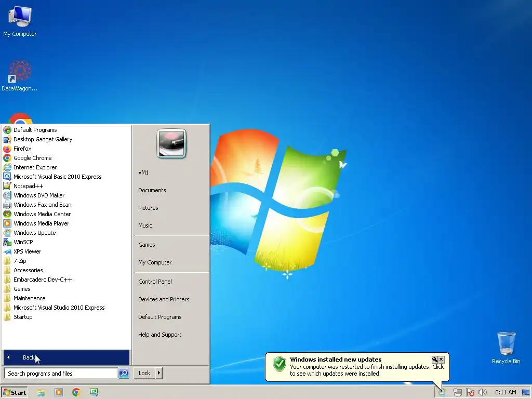Viewport: 532px width, 399px height.
Task: Launch Desktop Gadget Gallery icon
Action: click(x=7, y=139)
